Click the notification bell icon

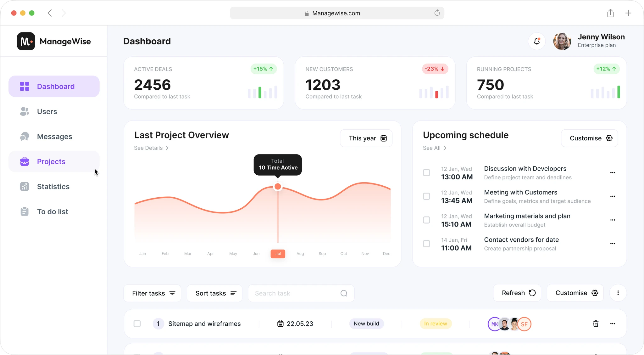pyautogui.click(x=537, y=41)
